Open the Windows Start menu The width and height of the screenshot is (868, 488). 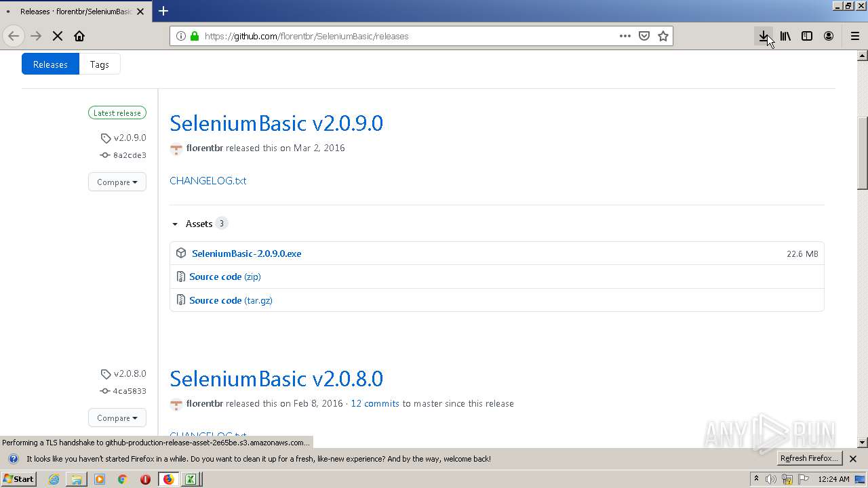19,479
